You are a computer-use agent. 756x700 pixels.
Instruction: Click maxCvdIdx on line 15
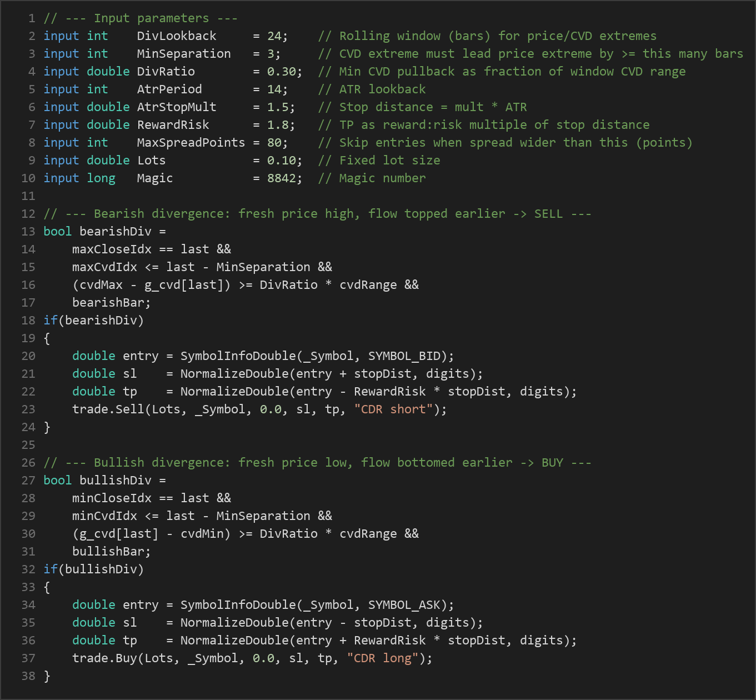pyautogui.click(x=104, y=267)
